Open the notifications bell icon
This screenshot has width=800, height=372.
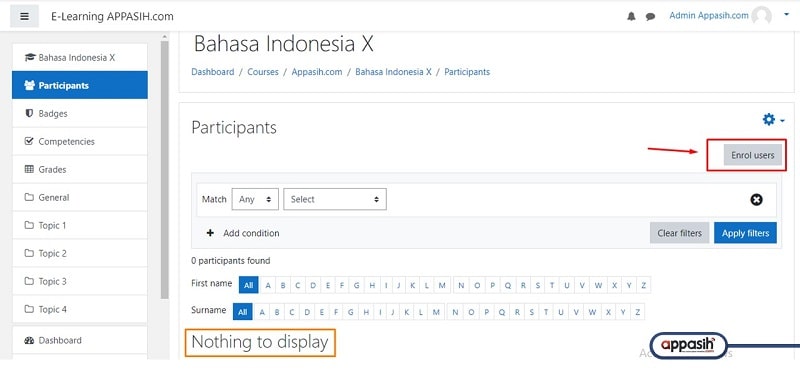point(631,16)
